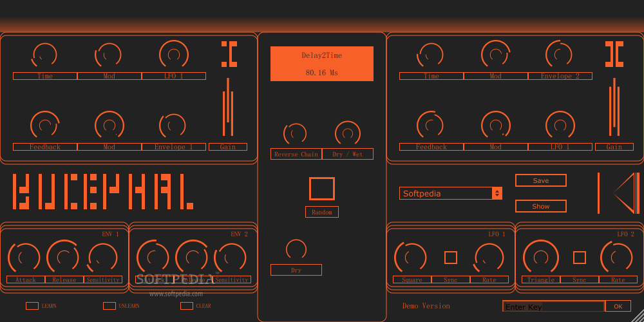
Task: Click the Enter Key input field
Action: pos(553,307)
